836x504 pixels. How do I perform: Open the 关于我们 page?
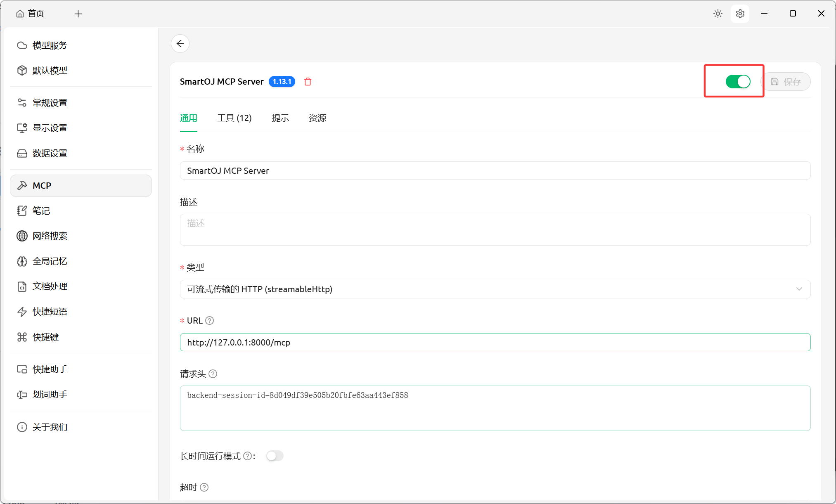coord(81,427)
